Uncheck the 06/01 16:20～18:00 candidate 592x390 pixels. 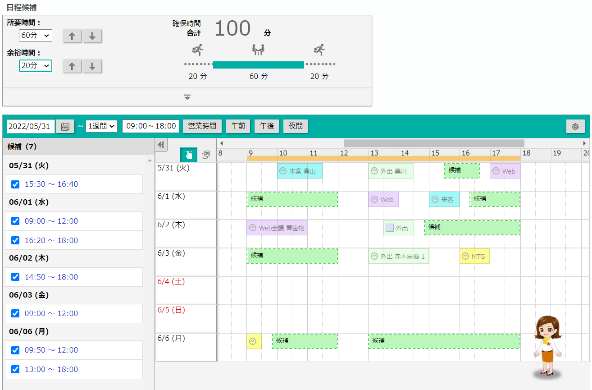pos(15,240)
